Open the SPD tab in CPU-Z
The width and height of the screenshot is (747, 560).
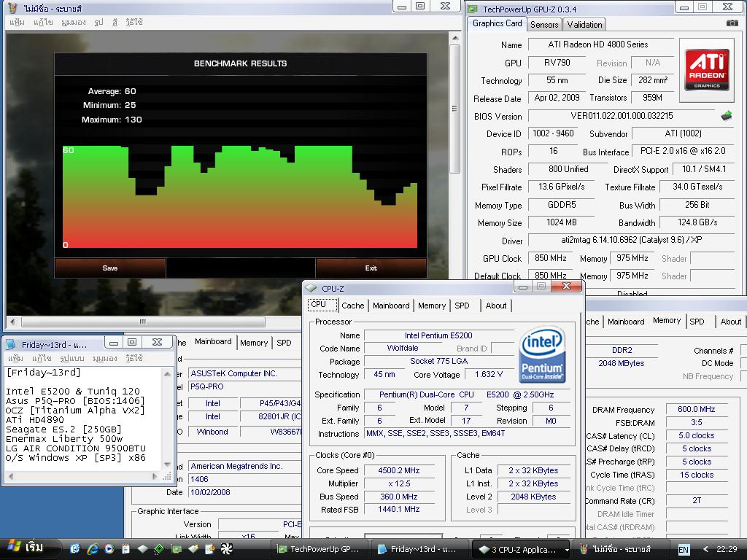point(462,306)
